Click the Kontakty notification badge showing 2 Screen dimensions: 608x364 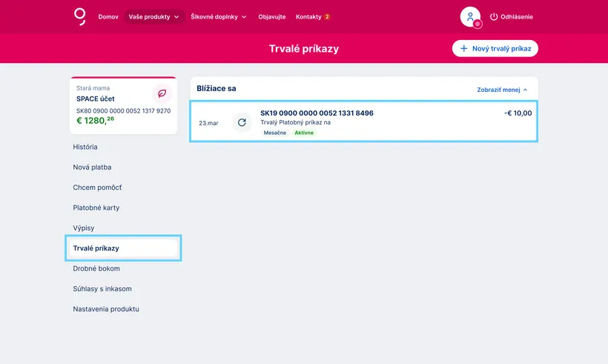click(x=327, y=17)
